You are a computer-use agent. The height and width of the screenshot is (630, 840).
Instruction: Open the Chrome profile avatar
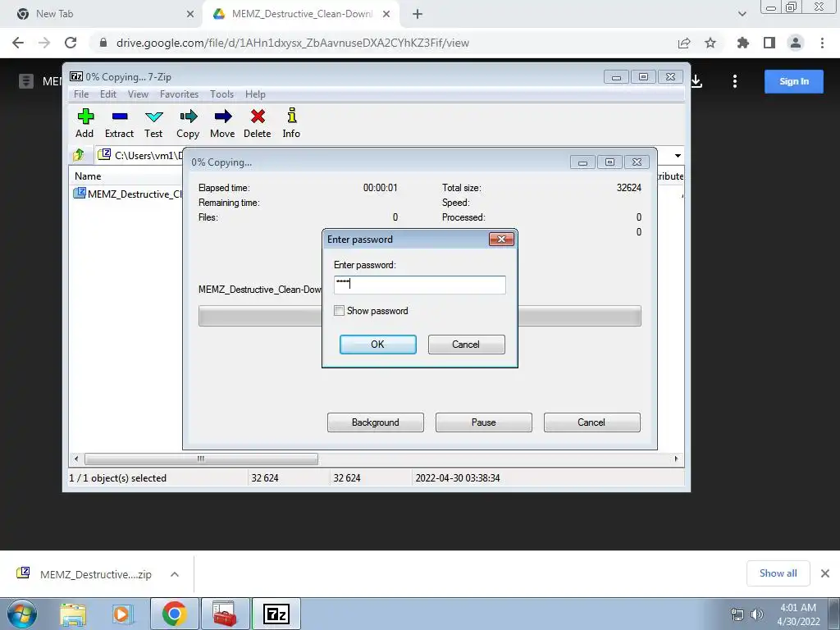(x=796, y=43)
